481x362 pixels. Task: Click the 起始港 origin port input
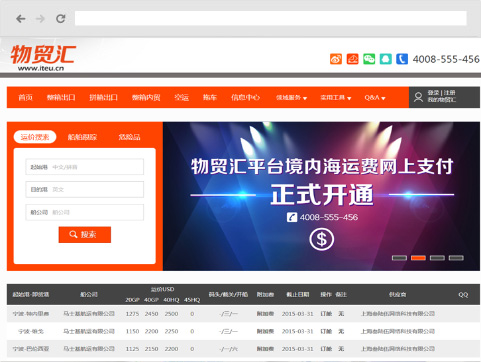click(85, 167)
